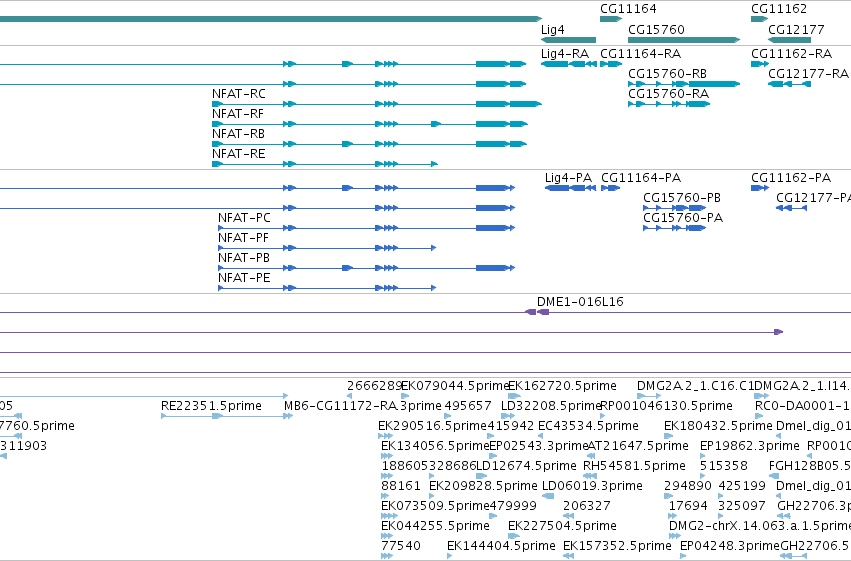Click the EK134056.5prime EST label

435,447
